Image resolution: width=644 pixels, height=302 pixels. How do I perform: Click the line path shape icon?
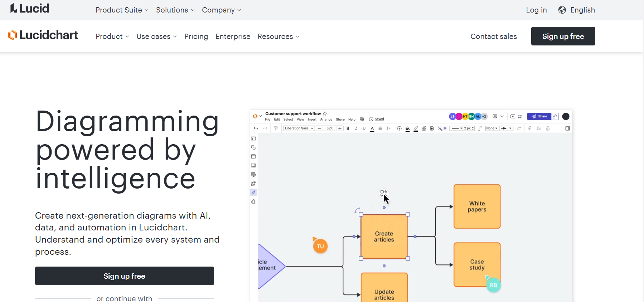[x=480, y=128]
